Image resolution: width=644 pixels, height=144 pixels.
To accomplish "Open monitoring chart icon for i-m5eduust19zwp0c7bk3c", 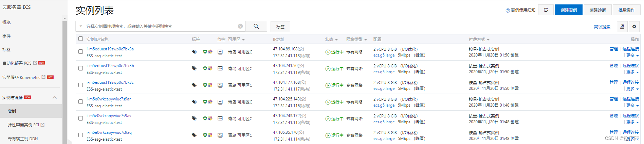I will pyautogui.click(x=220, y=85).
